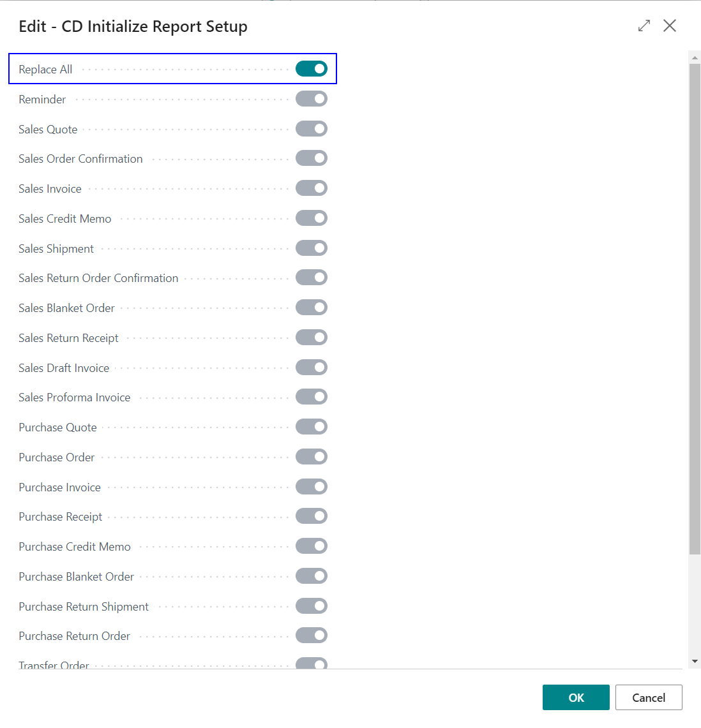Click the 'Sales Draft Invoice' label

tap(64, 368)
